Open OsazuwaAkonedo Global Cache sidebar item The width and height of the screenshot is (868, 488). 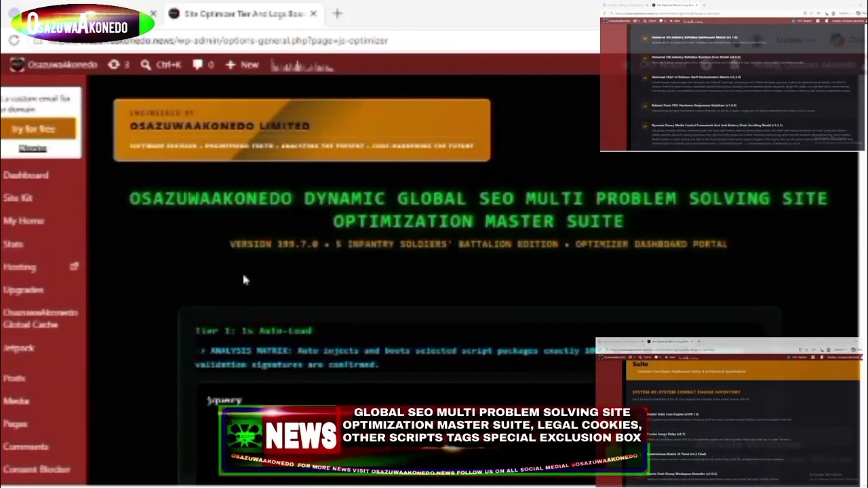coord(41,319)
